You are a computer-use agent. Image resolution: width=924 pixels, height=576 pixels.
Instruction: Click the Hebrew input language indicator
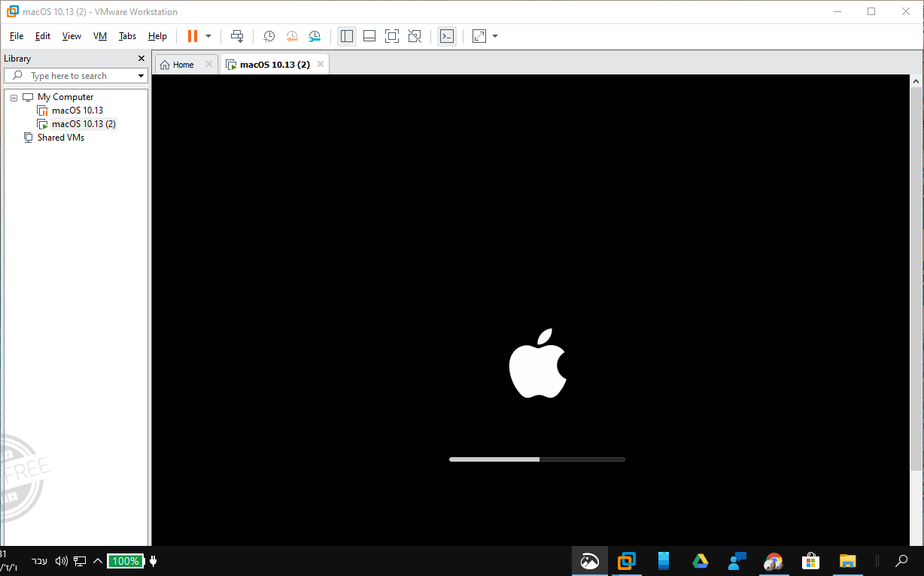click(39, 561)
